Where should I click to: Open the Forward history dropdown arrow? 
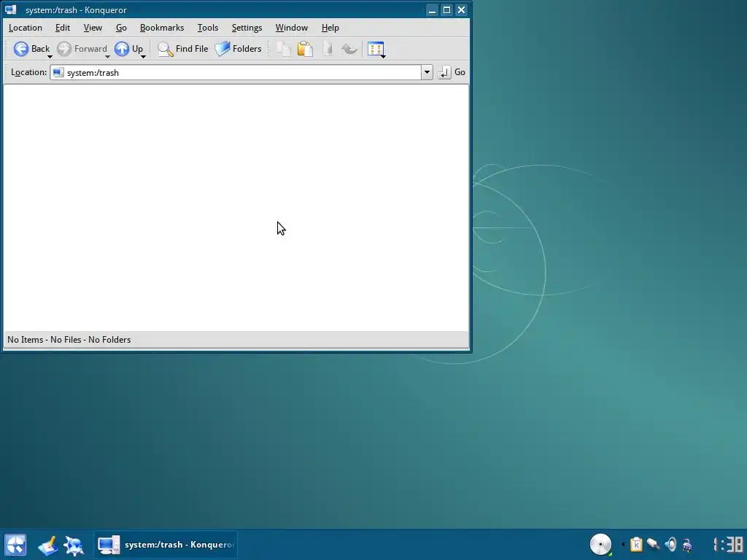[108, 57]
